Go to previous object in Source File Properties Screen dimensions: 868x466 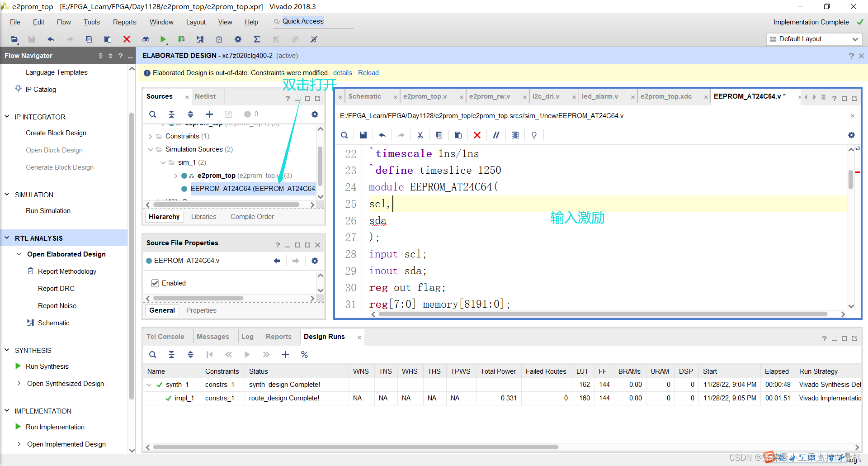click(x=277, y=261)
